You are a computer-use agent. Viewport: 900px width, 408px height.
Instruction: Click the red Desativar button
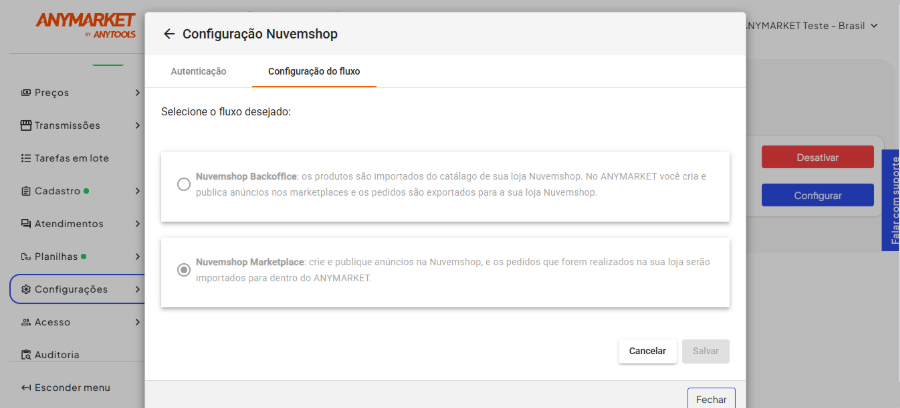(817, 157)
